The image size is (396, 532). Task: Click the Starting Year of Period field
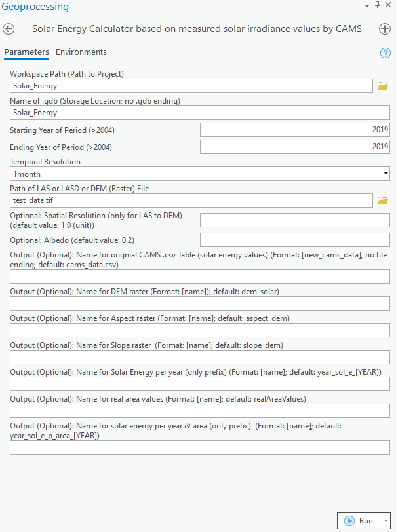(x=294, y=130)
